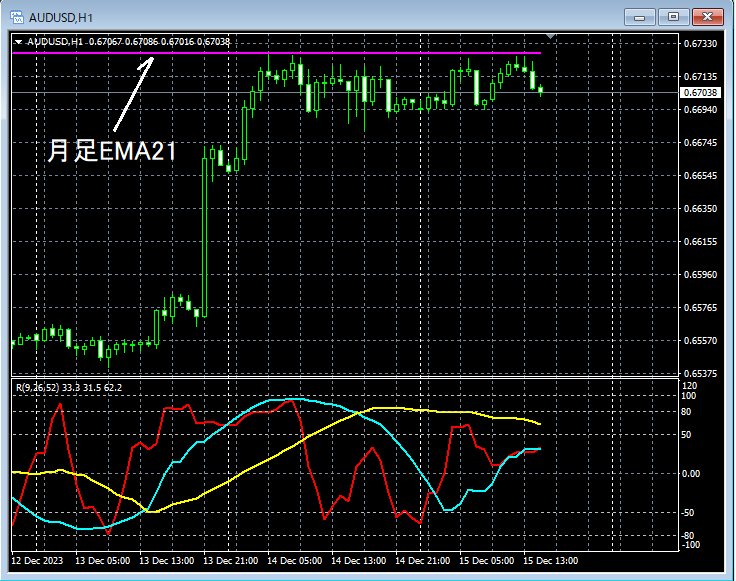The width and height of the screenshot is (736, 581).
Task: Expand the chart symbol header triangle
Action: click(18, 42)
